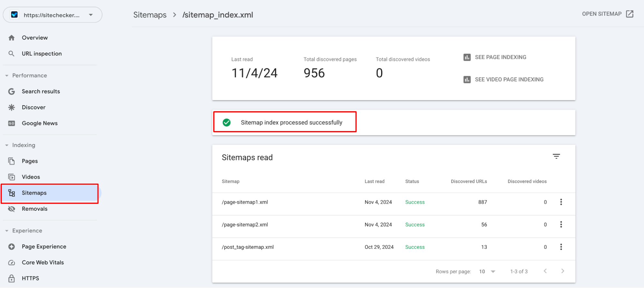Click the green success checkmark icon
Viewport: 644px width, 288px height.
click(x=226, y=123)
